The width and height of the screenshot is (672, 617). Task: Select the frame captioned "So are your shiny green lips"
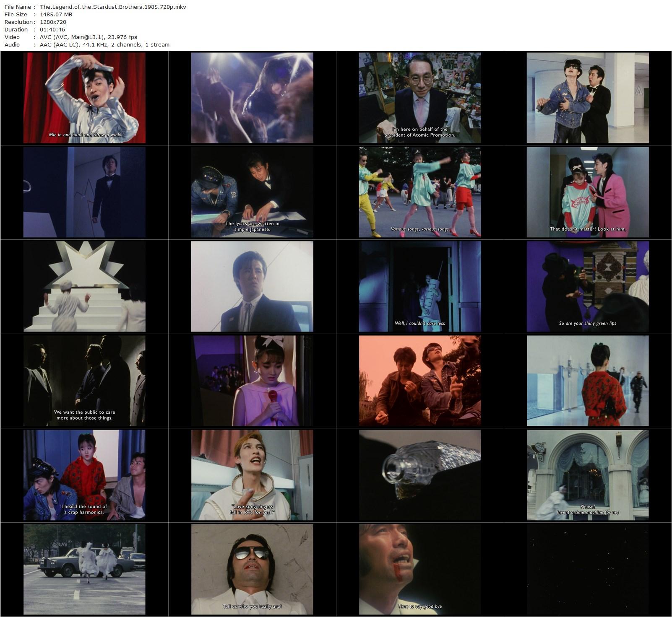[588, 286]
